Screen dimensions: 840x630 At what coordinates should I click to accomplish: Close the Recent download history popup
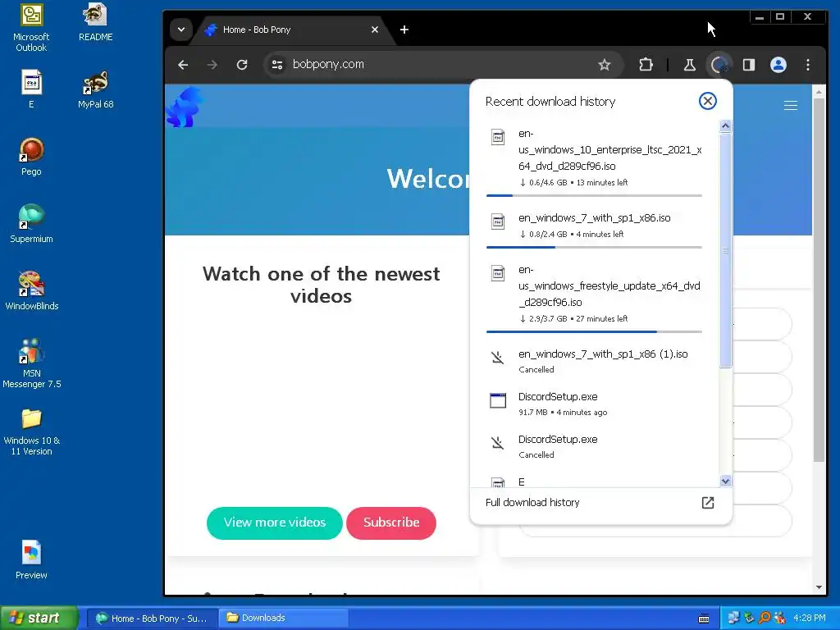pyautogui.click(x=708, y=101)
